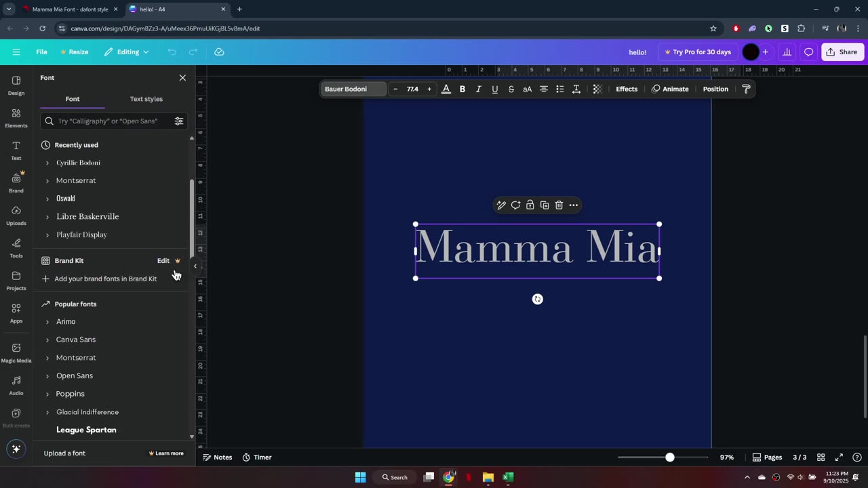Screen dimensions: 868x488
Task: Close the Font panel
Action: pyautogui.click(x=182, y=78)
